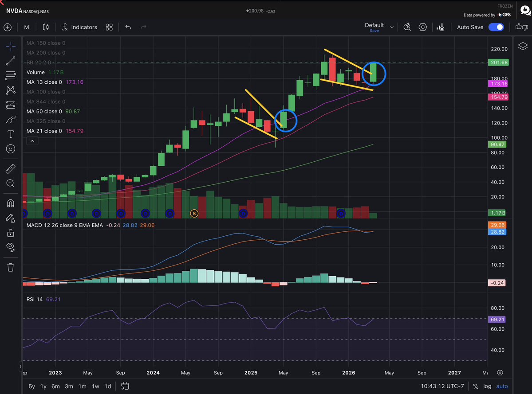Select the 6m range tab
The image size is (532, 394).
point(55,386)
